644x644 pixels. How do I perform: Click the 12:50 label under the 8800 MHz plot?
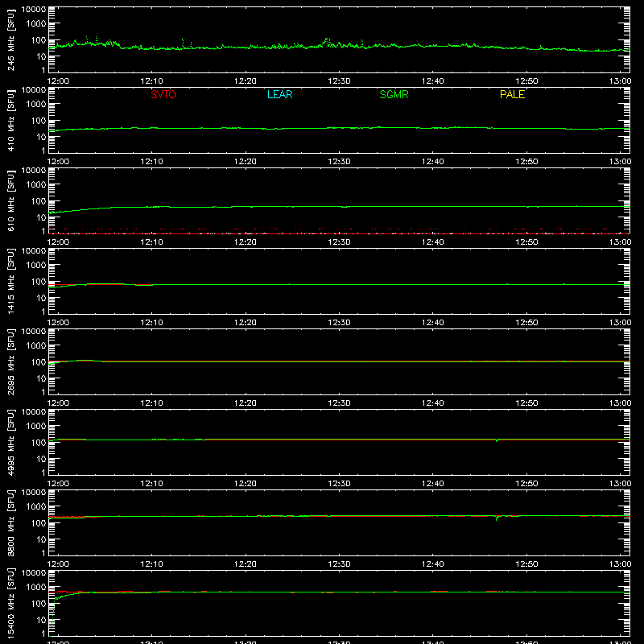pyautogui.click(x=526, y=564)
